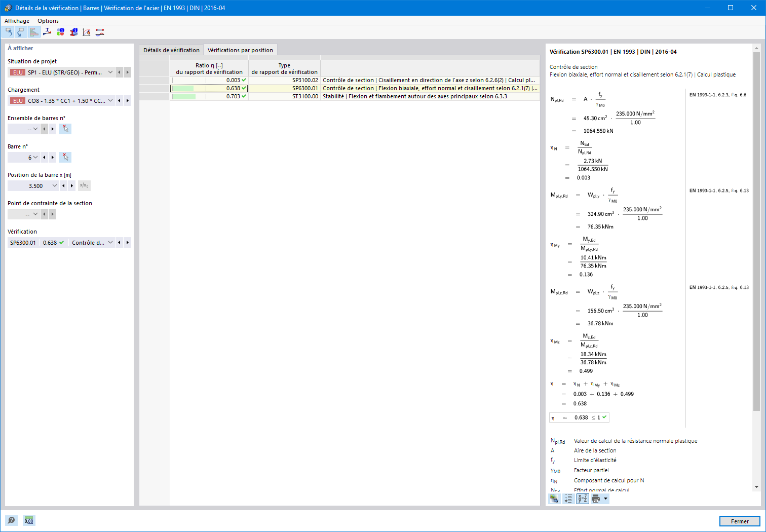
Task: Click the sorted list icon below formula panel
Action: coord(568,499)
